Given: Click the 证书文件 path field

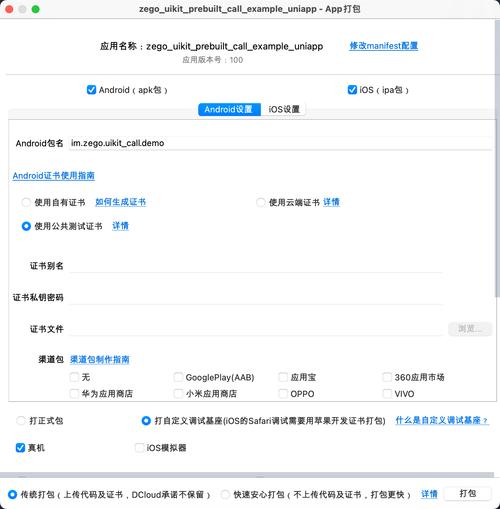Looking at the screenshot, I should pos(256,329).
